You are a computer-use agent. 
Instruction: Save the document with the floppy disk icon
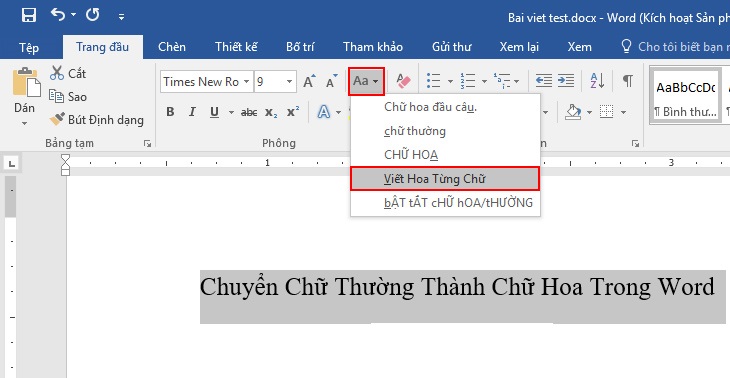point(29,15)
